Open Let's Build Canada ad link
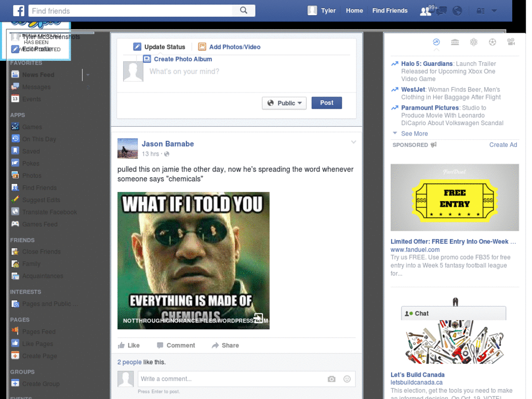 point(417,375)
